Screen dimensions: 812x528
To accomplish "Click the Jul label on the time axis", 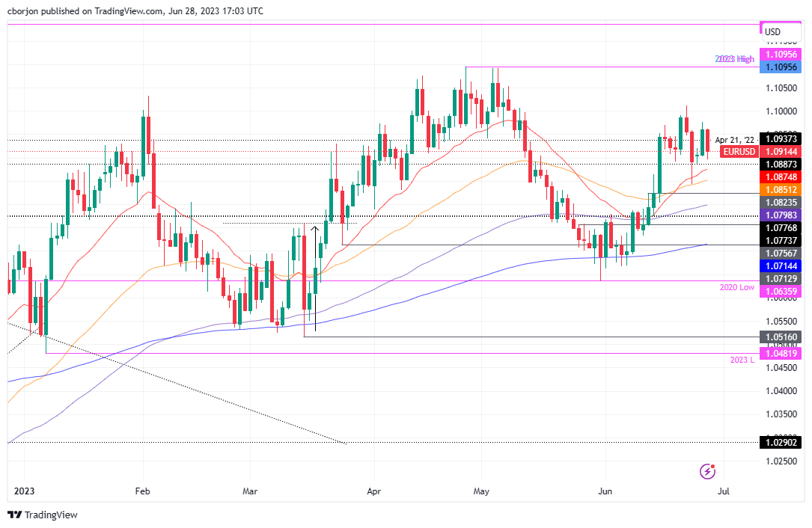I will coord(723,492).
